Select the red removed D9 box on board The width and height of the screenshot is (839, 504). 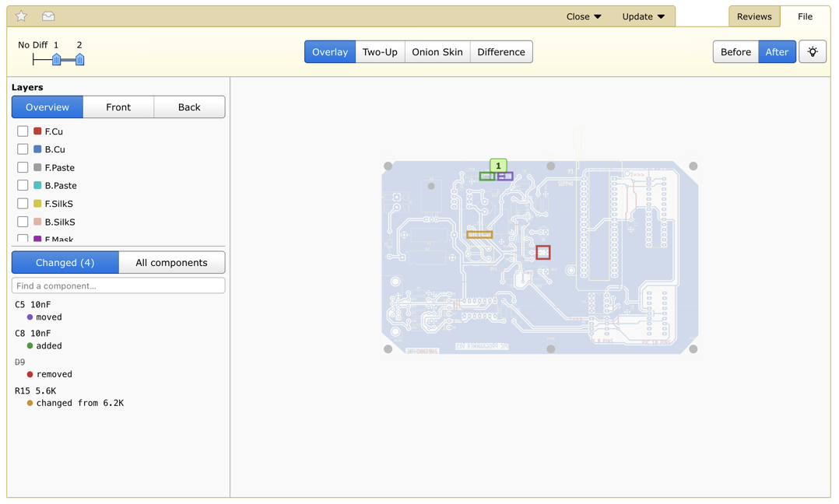[x=543, y=252]
